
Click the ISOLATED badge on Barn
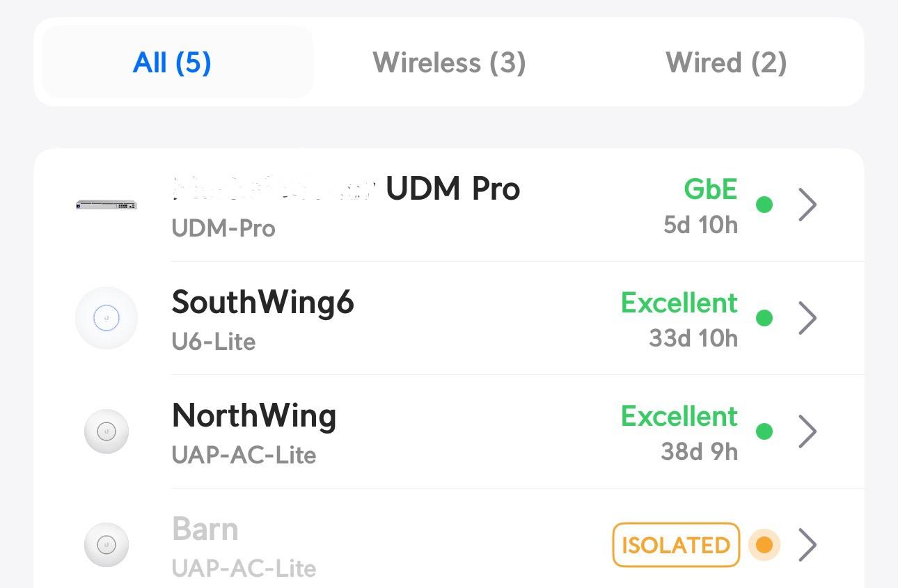[675, 545]
